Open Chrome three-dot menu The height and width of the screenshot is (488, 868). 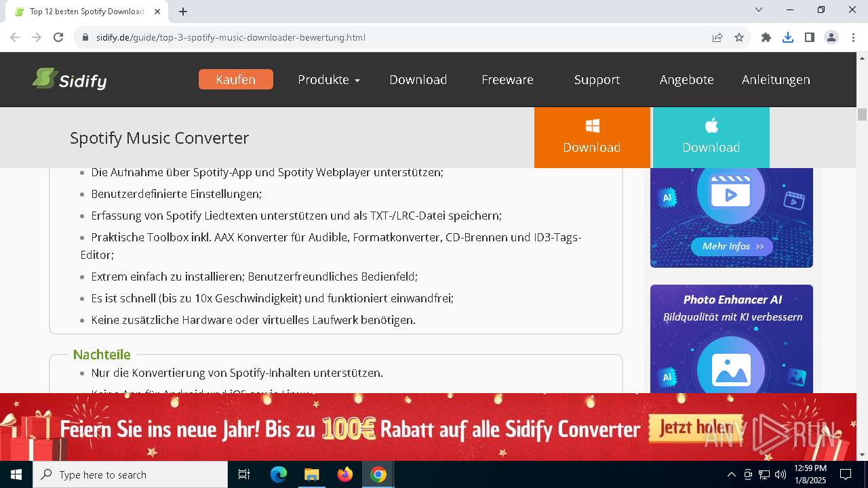[852, 37]
